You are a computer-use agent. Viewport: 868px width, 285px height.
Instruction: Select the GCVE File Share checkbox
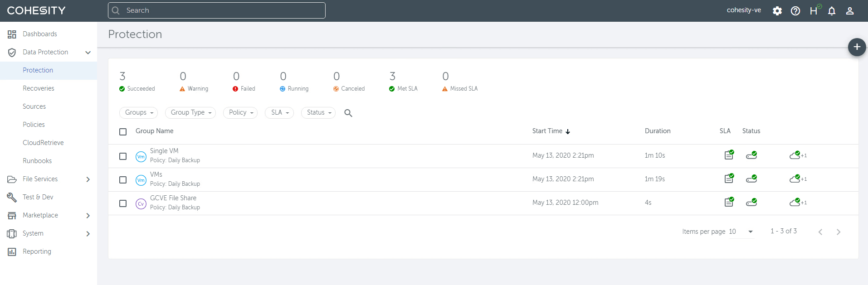pos(123,203)
